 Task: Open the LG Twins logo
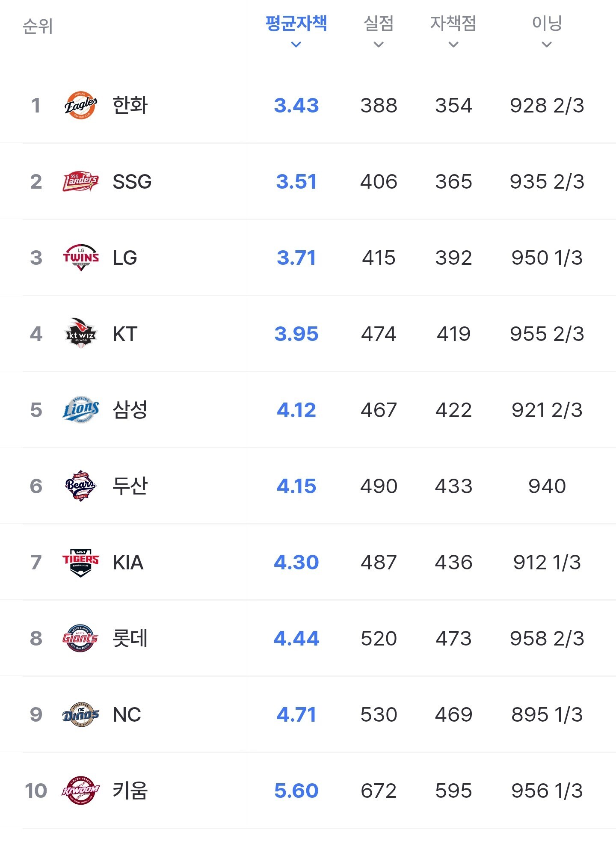point(80,258)
